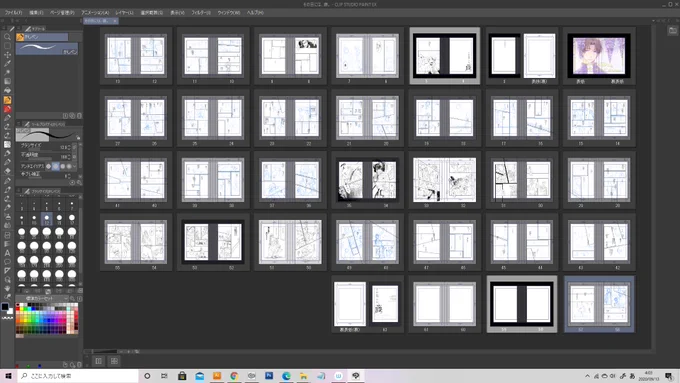
Task: Open page spread 13-12 thumbnail
Action: tap(136, 56)
